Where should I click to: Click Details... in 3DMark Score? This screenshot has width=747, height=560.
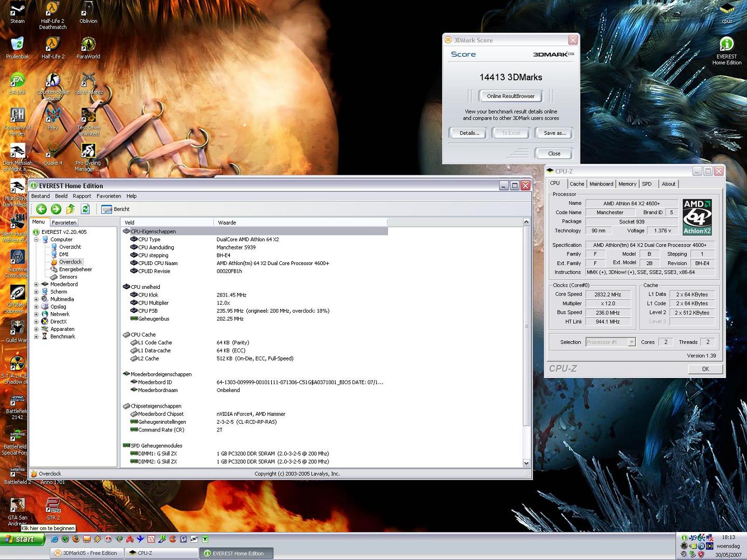(469, 133)
